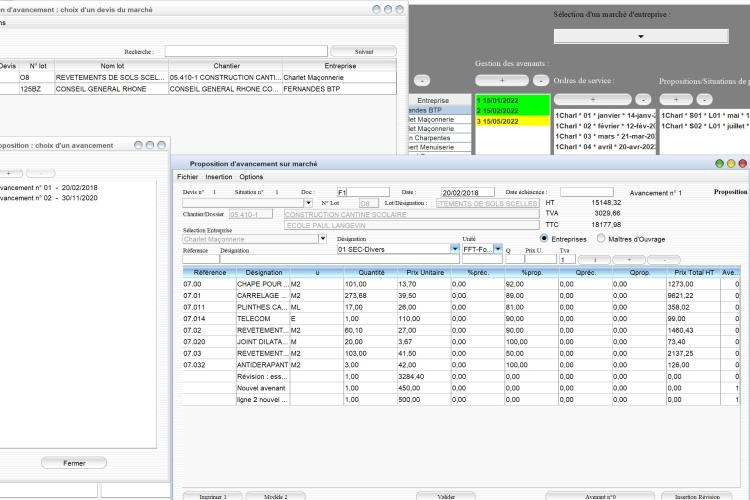Expand the FFT-Fo... unit dropdown
Viewport: 750px width, 500px height.
(498, 249)
